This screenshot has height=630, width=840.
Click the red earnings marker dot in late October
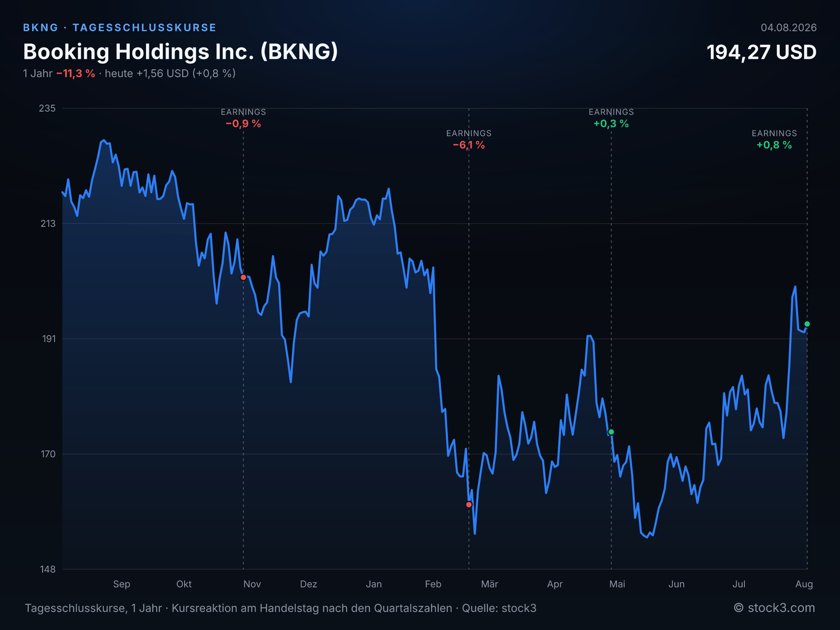[243, 277]
